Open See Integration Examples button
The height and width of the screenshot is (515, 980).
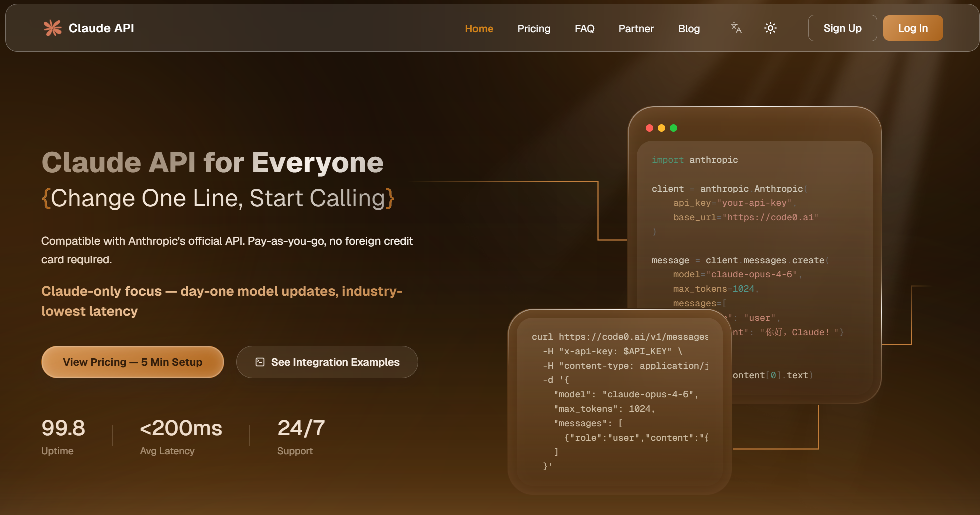point(327,362)
